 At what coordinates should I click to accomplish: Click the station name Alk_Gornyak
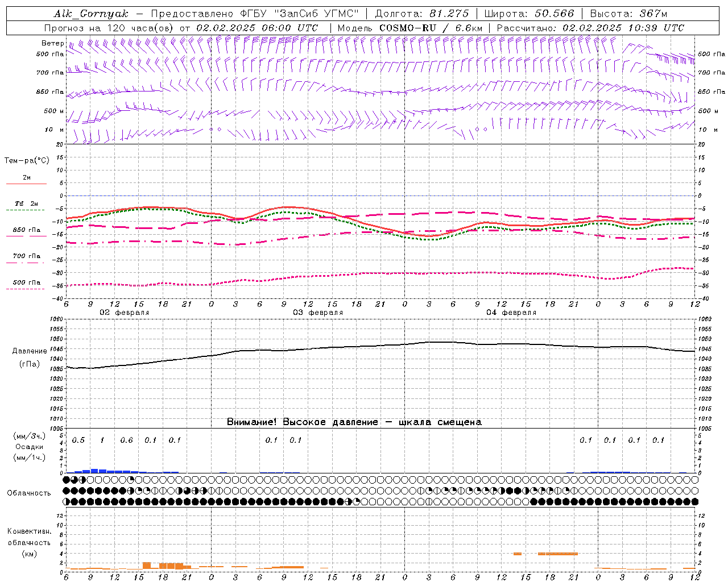pos(91,14)
